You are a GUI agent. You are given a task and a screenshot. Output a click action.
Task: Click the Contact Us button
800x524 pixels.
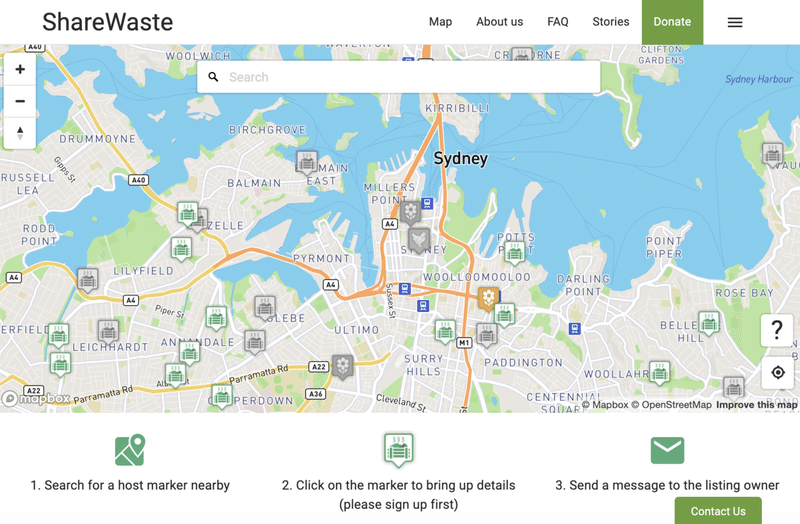(718, 511)
